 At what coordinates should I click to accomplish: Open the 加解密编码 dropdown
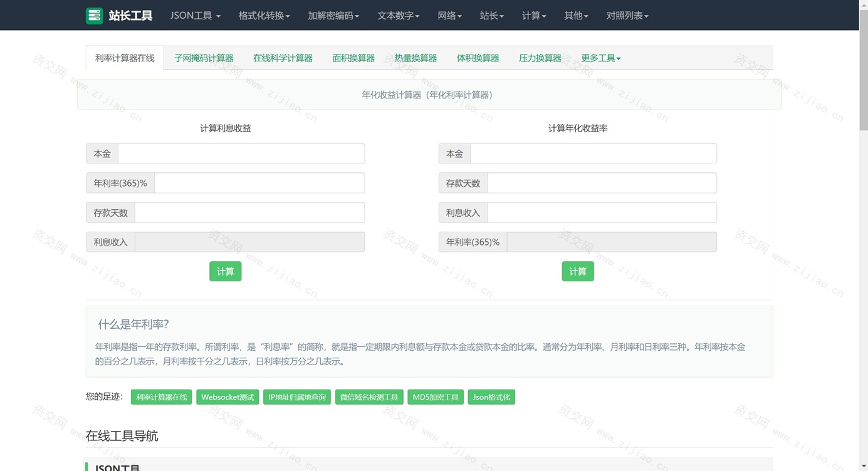click(333, 16)
